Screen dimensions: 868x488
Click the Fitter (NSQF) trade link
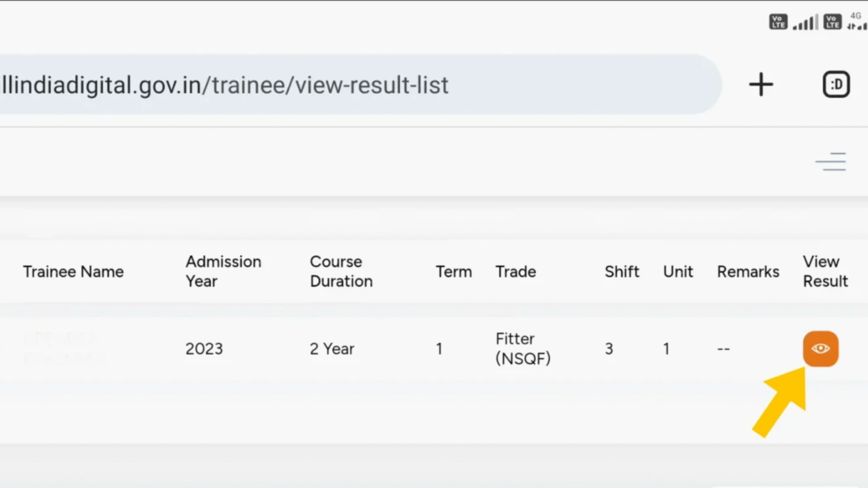(x=523, y=348)
